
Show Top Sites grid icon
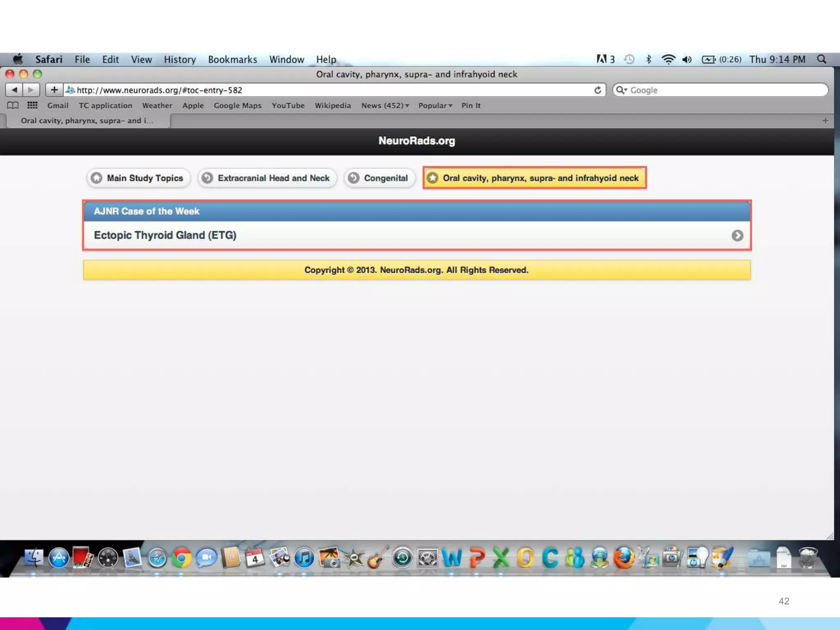pyautogui.click(x=32, y=105)
